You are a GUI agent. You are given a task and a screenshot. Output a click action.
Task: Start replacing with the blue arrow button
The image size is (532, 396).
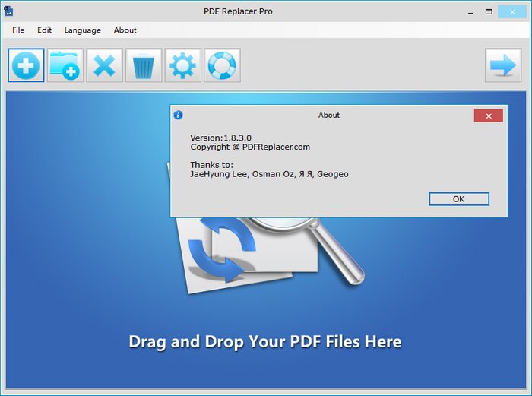click(503, 65)
